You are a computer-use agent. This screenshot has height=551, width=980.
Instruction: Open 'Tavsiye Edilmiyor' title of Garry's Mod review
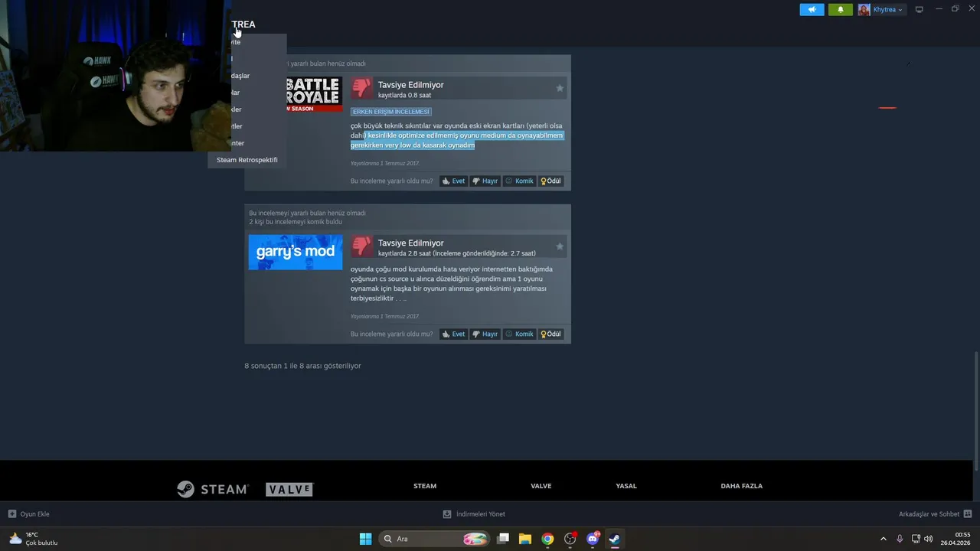pos(410,243)
